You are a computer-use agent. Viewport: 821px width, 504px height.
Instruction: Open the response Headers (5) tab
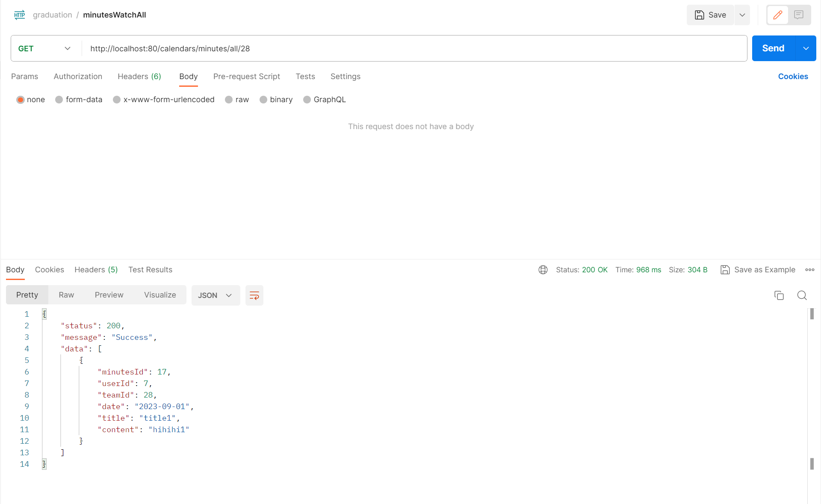(x=96, y=270)
